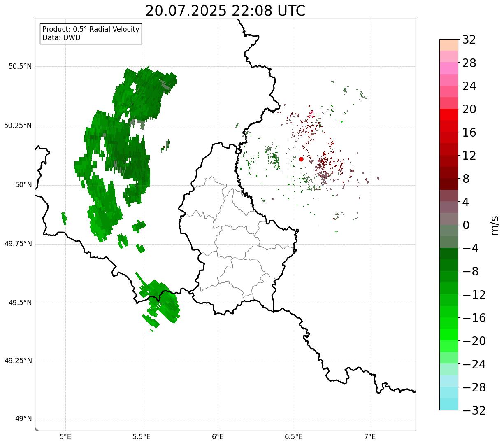504x445 pixels.
Task: Click the 50°N latitude label
Action: [x=23, y=185]
